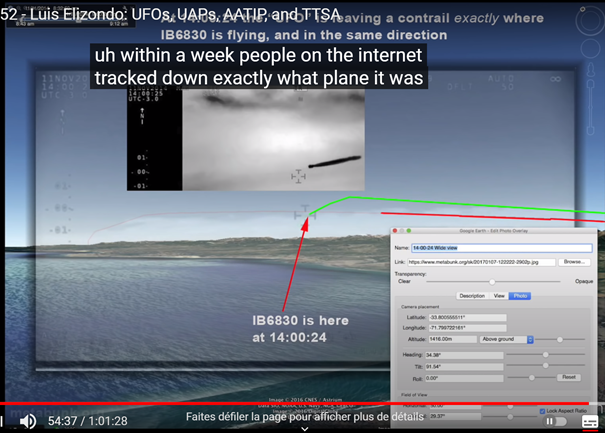Open the video title 'Luis Elizondo: UFOs, UAPs' link
The height and width of the screenshot is (433, 605).
coord(170,15)
